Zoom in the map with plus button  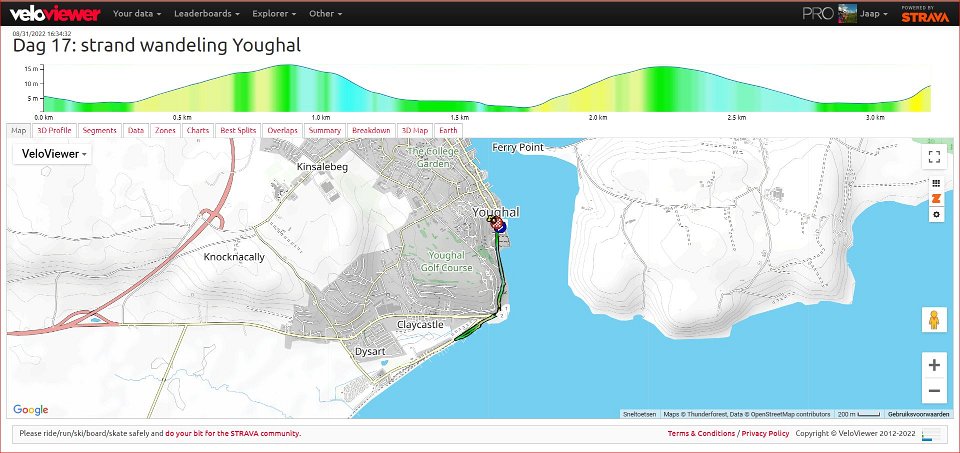pyautogui.click(x=934, y=365)
